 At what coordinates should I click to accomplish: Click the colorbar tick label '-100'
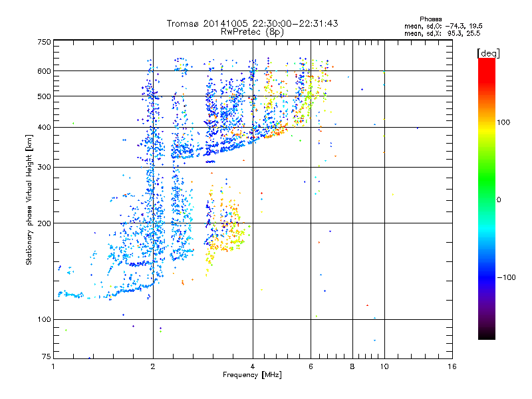(506, 277)
